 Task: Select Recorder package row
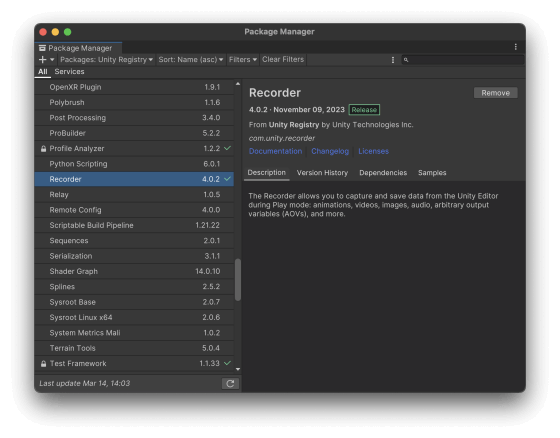(x=134, y=179)
